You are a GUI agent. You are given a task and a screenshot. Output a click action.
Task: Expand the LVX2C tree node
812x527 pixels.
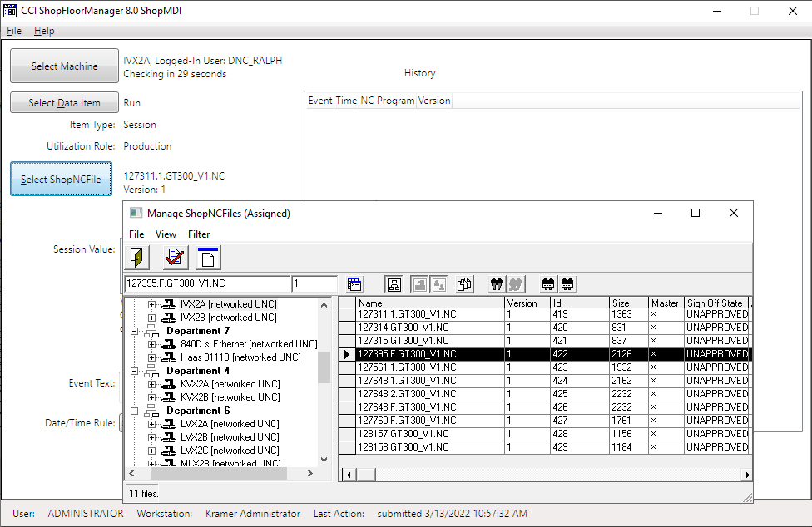click(151, 451)
